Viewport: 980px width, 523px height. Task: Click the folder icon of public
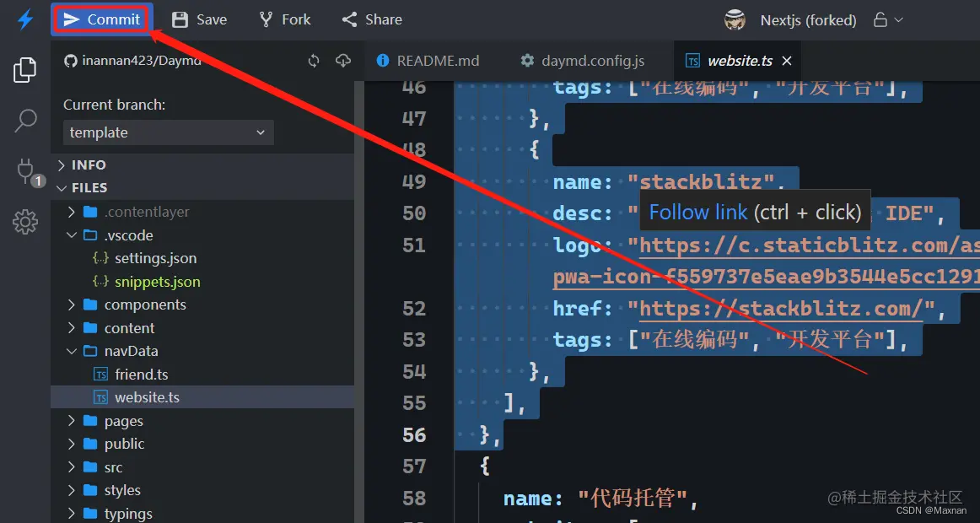click(90, 444)
